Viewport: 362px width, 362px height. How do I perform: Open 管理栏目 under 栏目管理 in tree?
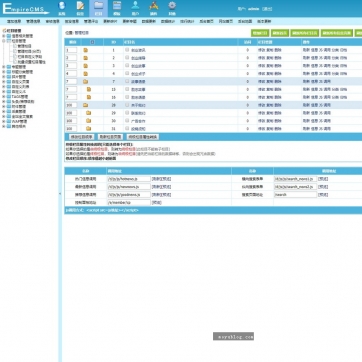point(23,46)
